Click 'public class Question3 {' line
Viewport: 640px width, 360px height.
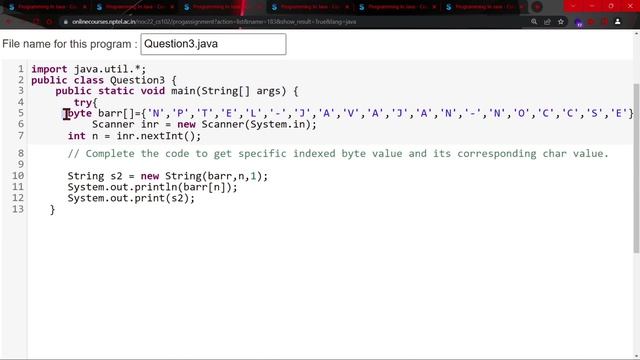104,80
